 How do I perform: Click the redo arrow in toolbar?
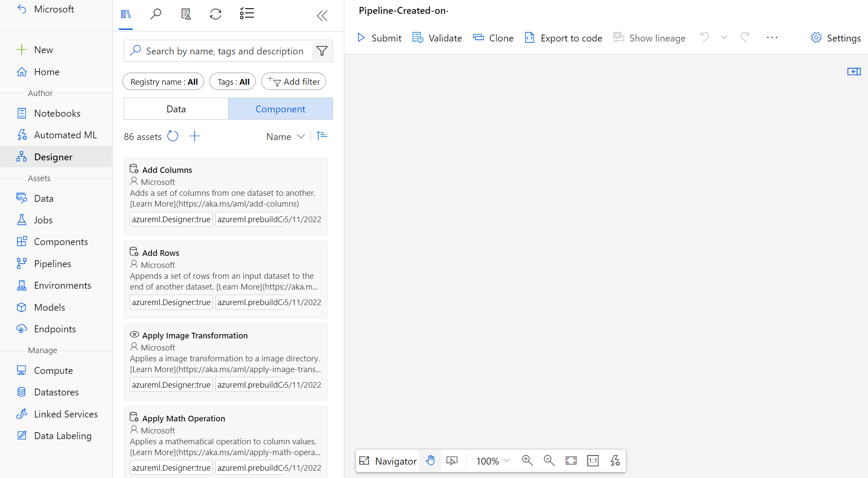click(x=744, y=38)
